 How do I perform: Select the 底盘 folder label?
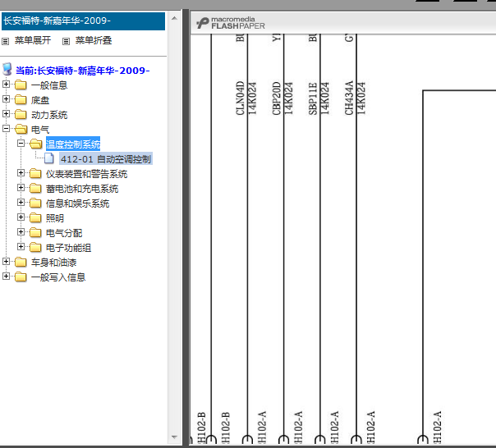40,100
